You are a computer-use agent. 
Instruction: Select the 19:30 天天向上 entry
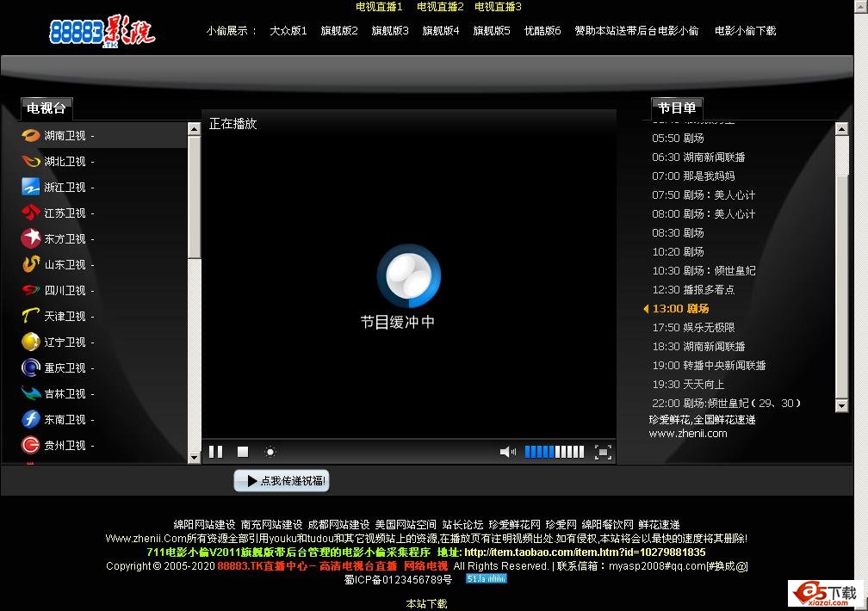click(x=688, y=384)
